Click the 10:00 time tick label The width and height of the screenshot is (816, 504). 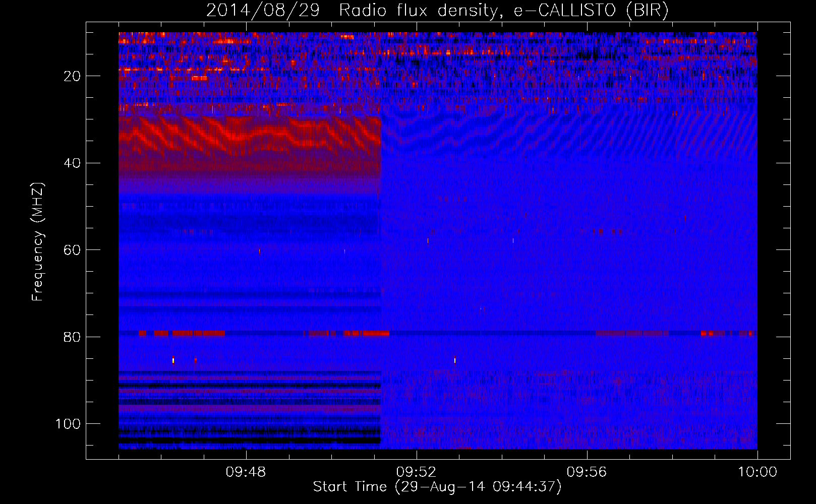pyautogui.click(x=757, y=472)
